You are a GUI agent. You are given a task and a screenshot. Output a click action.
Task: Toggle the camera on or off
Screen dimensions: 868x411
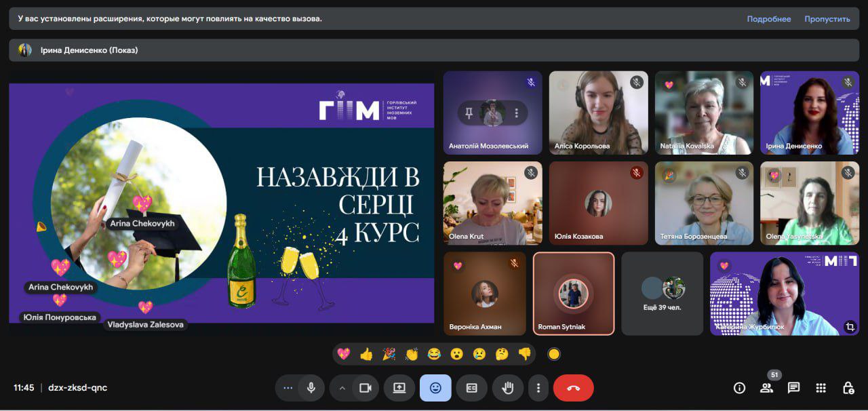point(366,388)
